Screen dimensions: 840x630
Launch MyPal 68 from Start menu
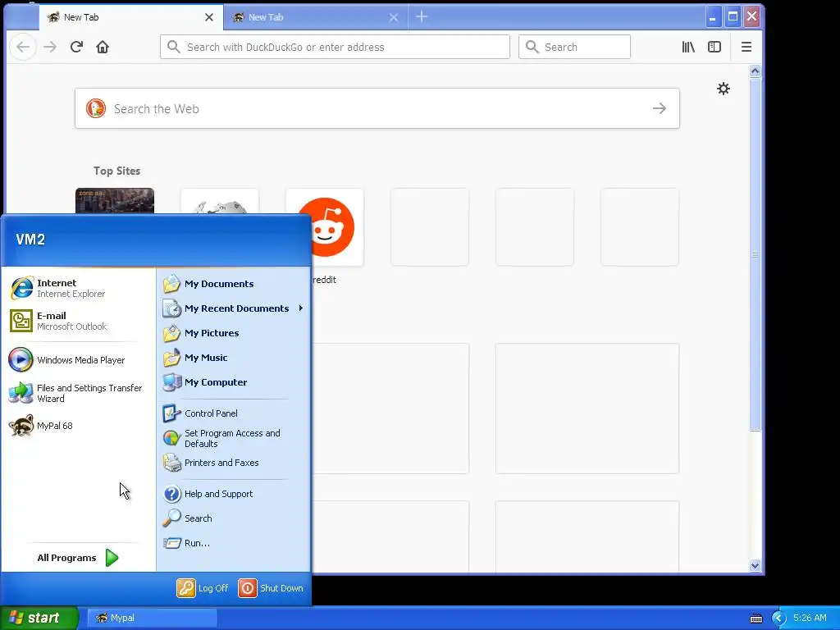(79, 426)
